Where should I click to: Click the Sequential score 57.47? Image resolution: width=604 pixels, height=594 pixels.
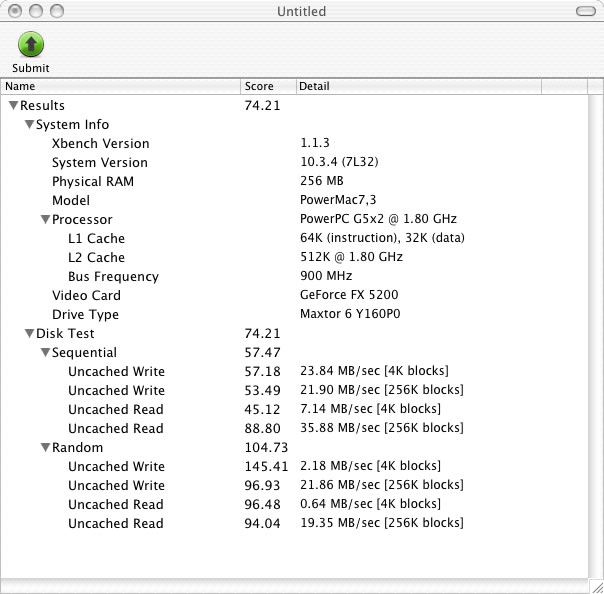(262, 352)
